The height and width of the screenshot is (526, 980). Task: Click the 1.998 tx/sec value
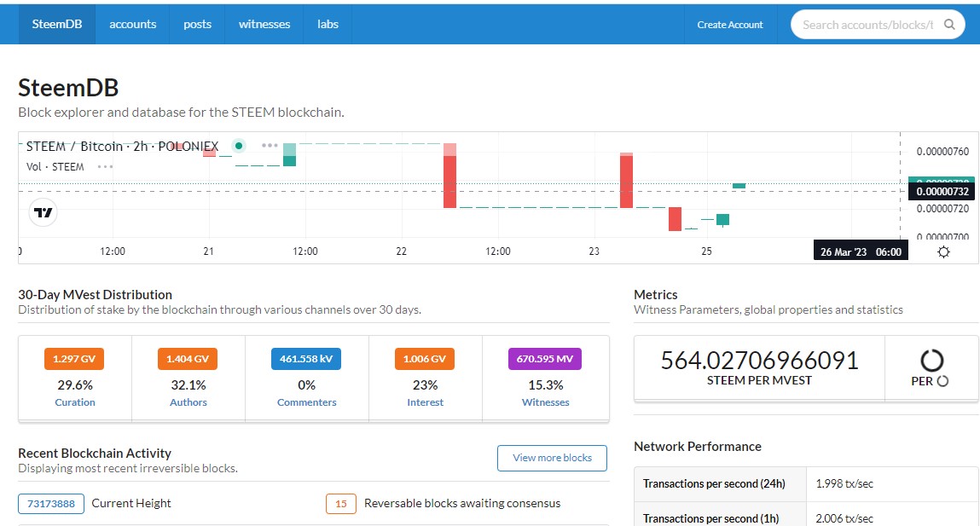pyautogui.click(x=844, y=483)
